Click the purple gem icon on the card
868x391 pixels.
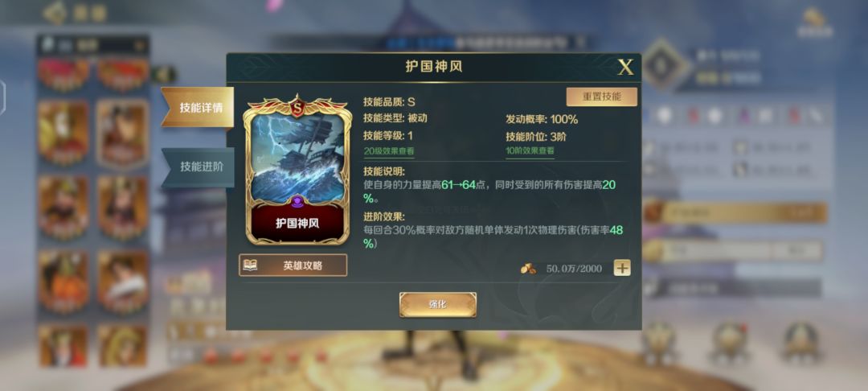[297, 202]
